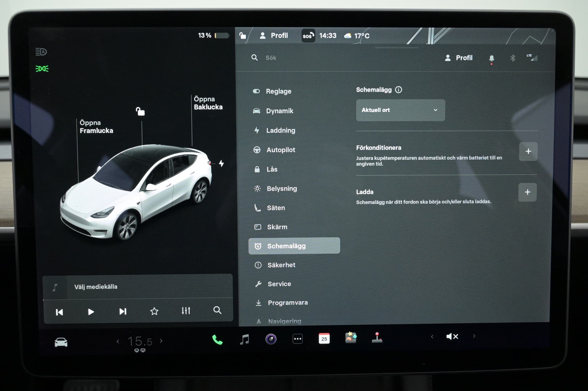588x391 pixels.
Task: Launch the dashcam camera app
Action: coord(271,339)
